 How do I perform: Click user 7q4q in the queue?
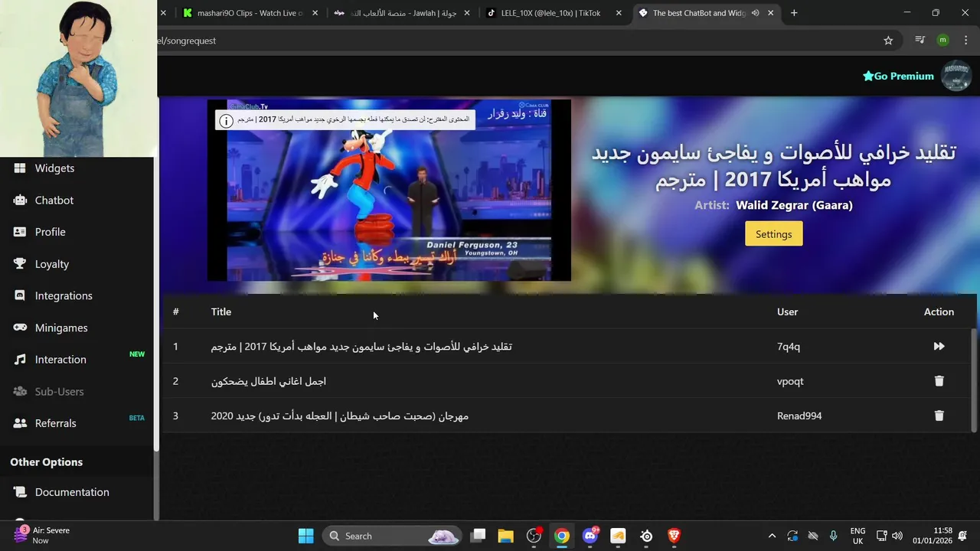tap(788, 347)
